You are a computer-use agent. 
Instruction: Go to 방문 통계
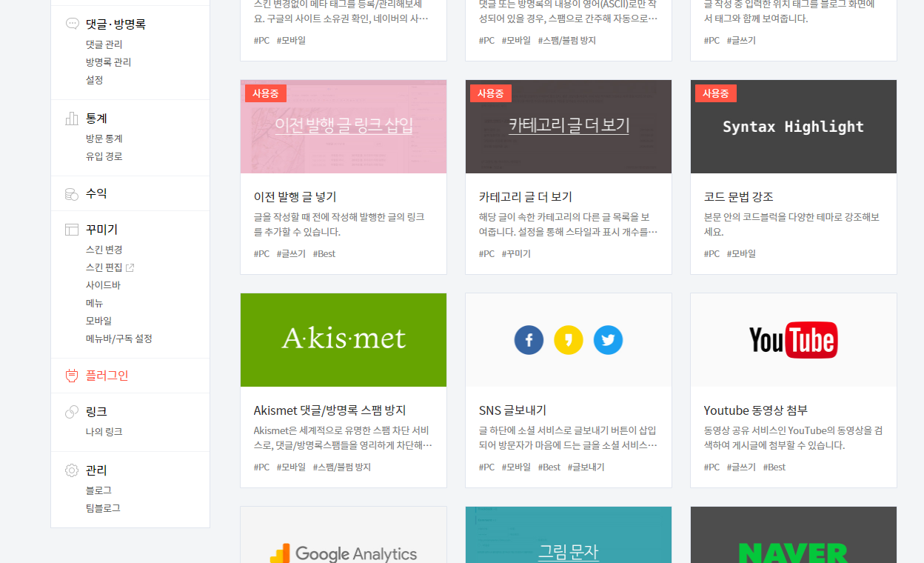pyautogui.click(x=104, y=139)
